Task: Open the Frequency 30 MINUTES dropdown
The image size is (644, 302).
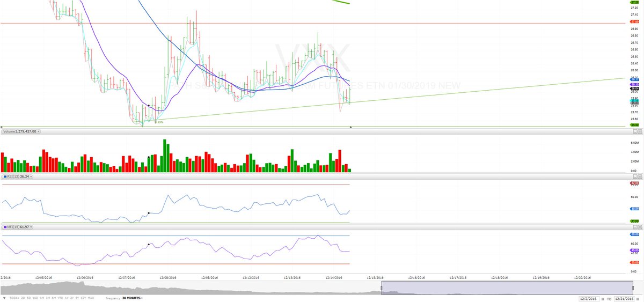Action: click(133, 298)
